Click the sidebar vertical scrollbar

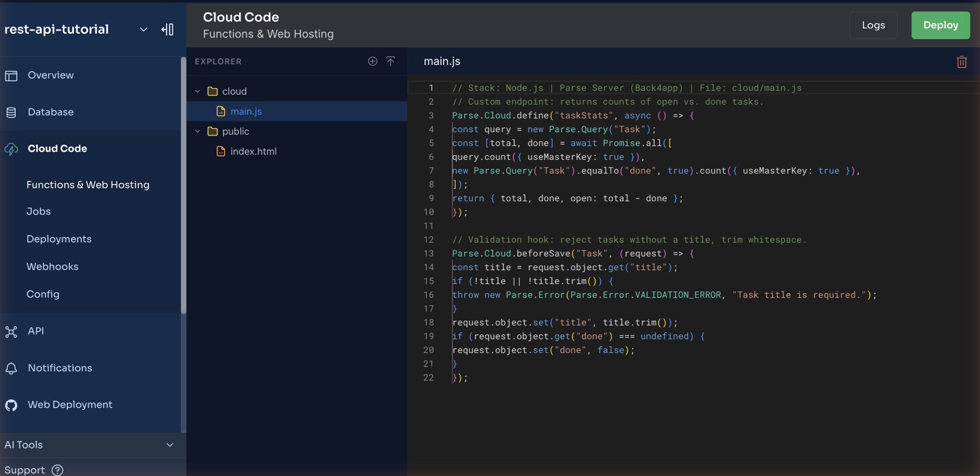coord(183,186)
